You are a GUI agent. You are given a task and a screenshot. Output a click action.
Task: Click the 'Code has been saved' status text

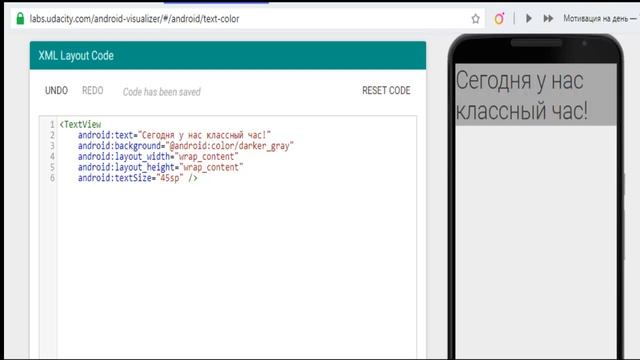click(x=162, y=92)
